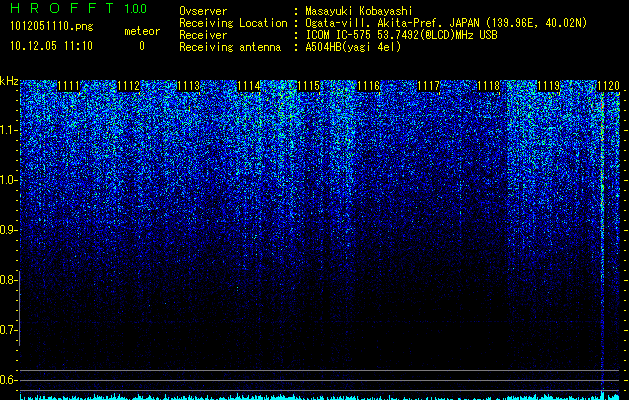Image resolution: width=629 pixels, height=400 pixels.
Task: Click the 1114 time marker
Action: pyautogui.click(x=249, y=86)
